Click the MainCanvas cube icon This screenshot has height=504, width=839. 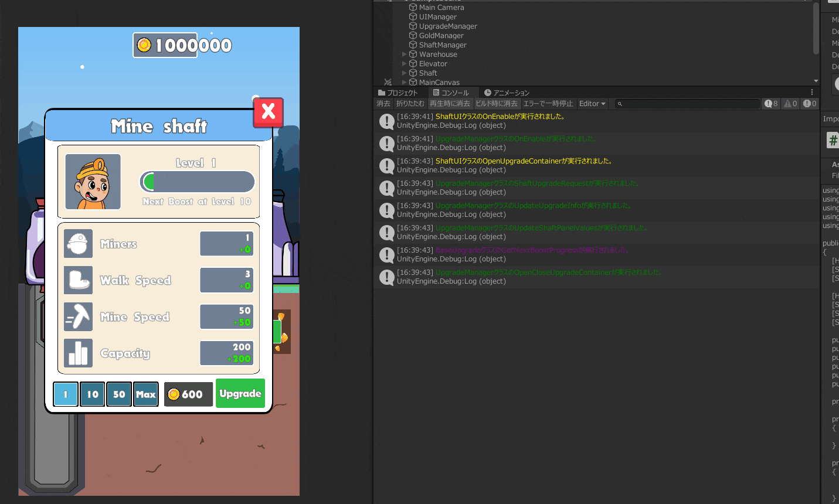coord(413,82)
